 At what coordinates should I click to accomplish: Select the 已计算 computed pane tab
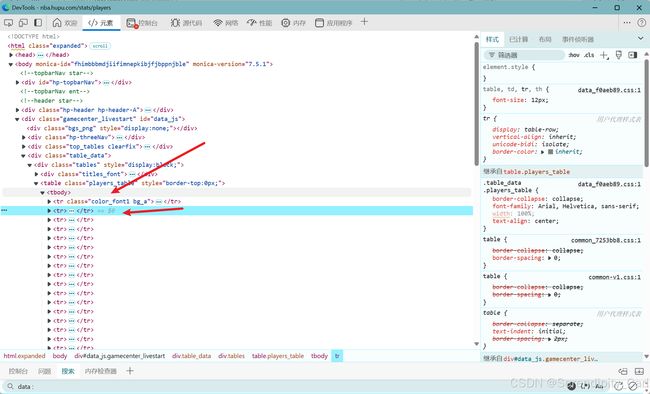coord(518,39)
